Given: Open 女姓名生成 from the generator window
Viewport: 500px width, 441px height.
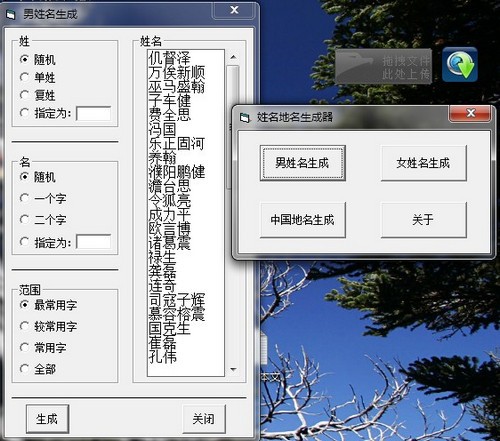Looking at the screenshot, I should (423, 163).
